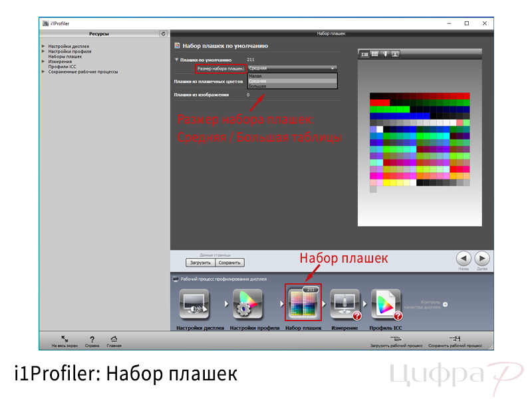Image resolution: width=532 pixels, height=399 pixels.
Task: Click the i1Profiler title bar app icon
Action: coord(45,23)
